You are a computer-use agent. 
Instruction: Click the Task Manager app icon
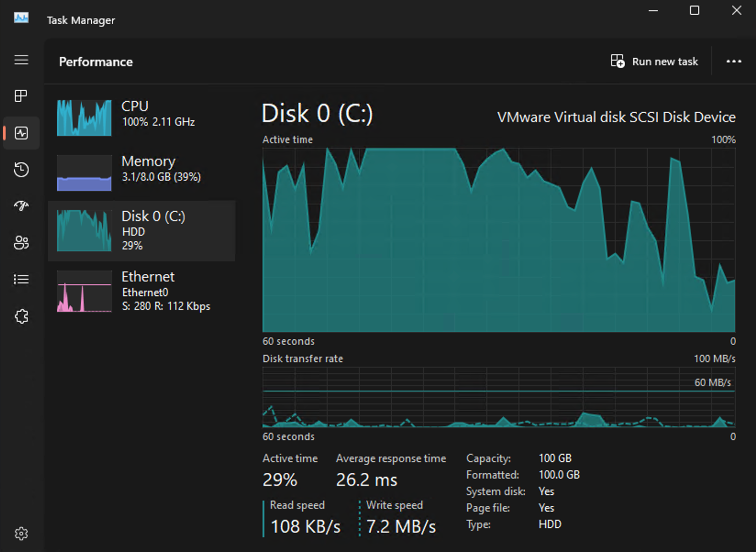(21, 18)
